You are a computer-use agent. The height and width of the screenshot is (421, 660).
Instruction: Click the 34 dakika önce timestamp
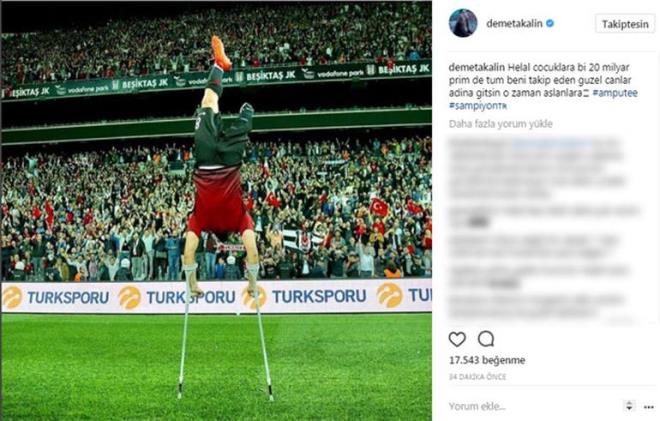tap(477, 377)
